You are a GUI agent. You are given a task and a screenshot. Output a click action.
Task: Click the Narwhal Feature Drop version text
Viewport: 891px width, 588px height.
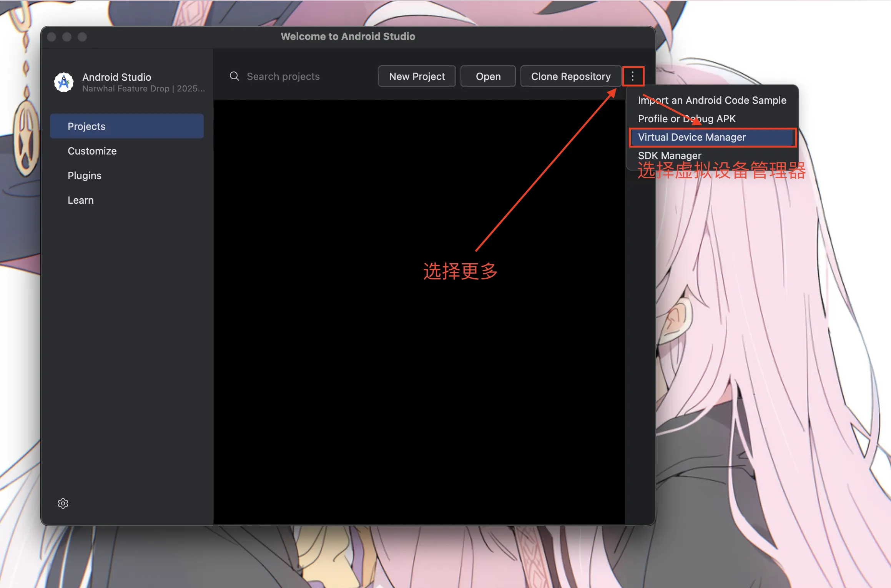(x=143, y=89)
